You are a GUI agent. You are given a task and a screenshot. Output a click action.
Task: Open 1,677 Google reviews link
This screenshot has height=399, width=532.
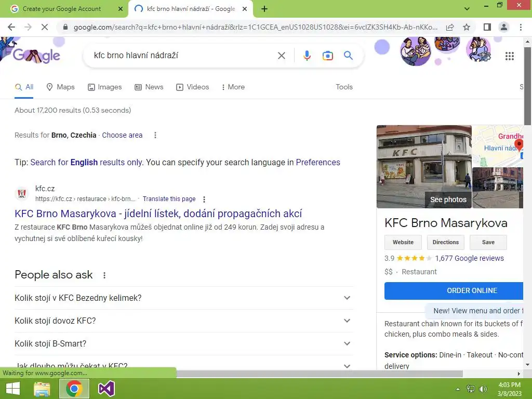tap(469, 258)
